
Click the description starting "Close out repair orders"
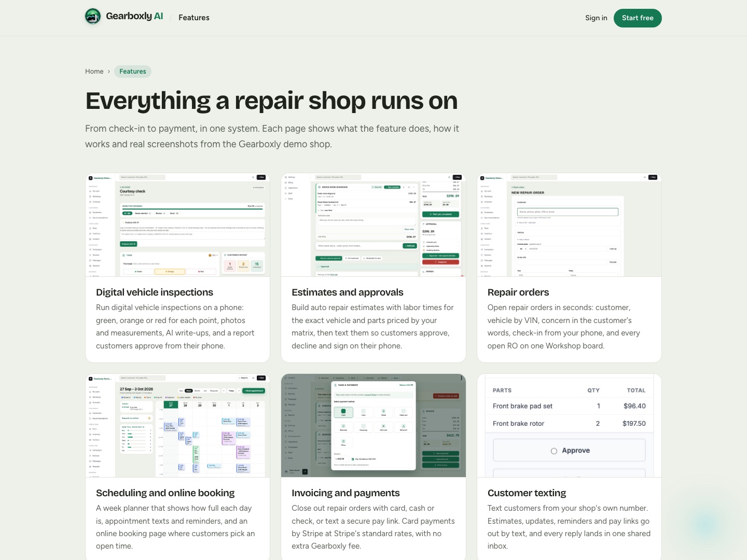point(373,527)
